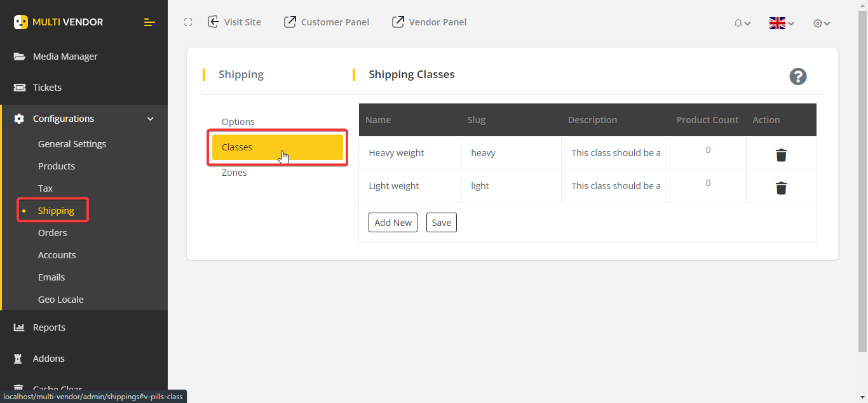The height and width of the screenshot is (403, 868).
Task: Open the Reports chart icon
Action: coord(19,327)
